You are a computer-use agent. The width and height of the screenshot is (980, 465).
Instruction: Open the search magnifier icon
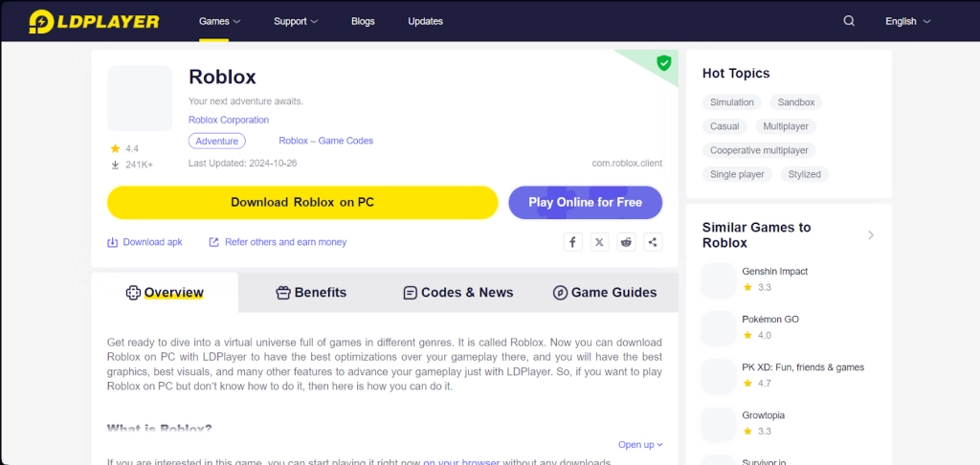849,21
